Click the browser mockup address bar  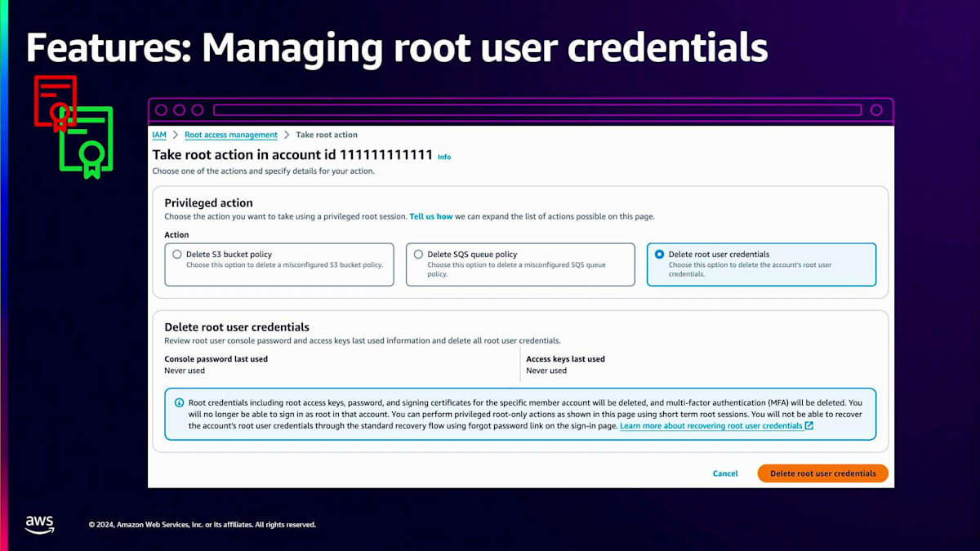point(537,110)
